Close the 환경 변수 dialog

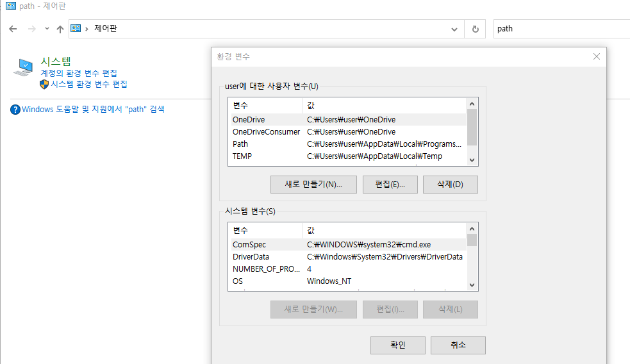(x=596, y=56)
